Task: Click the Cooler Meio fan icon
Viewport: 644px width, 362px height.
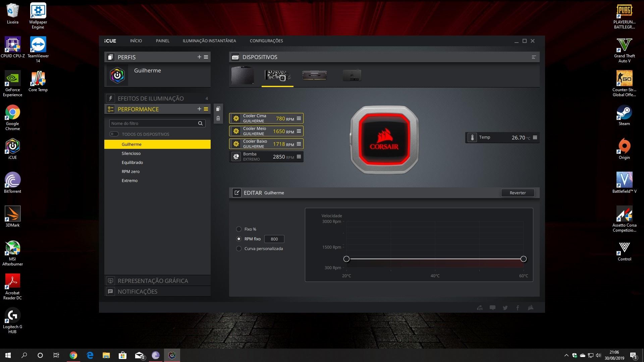Action: point(236,131)
